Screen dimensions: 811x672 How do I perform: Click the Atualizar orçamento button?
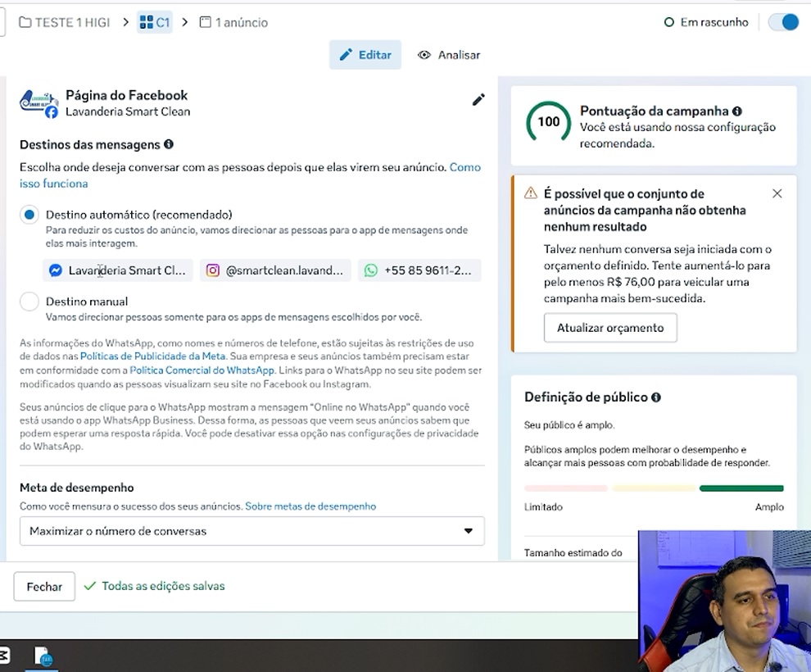610,328
